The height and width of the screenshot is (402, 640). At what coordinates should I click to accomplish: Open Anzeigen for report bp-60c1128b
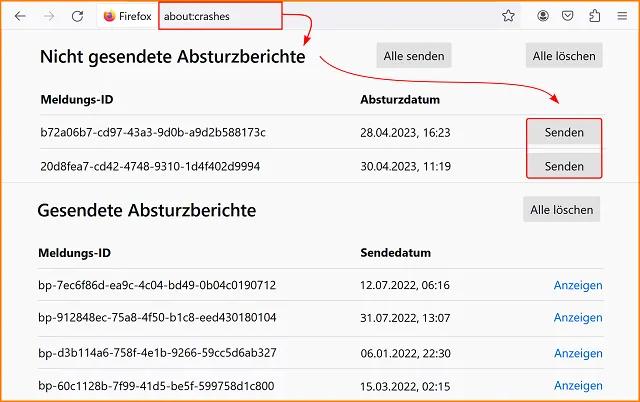point(578,385)
